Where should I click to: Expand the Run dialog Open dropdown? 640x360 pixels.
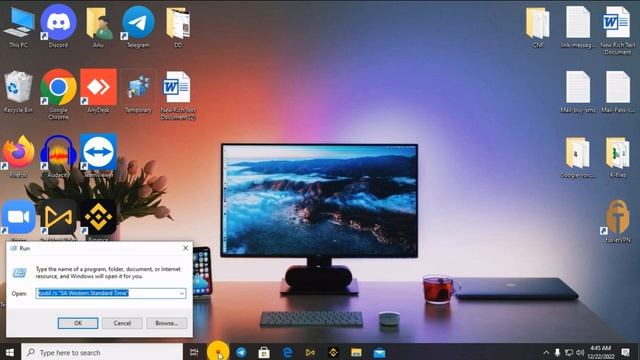pyautogui.click(x=181, y=293)
